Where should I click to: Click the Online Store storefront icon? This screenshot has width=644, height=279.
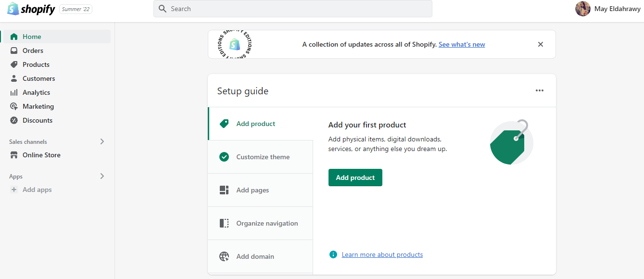[x=14, y=155]
